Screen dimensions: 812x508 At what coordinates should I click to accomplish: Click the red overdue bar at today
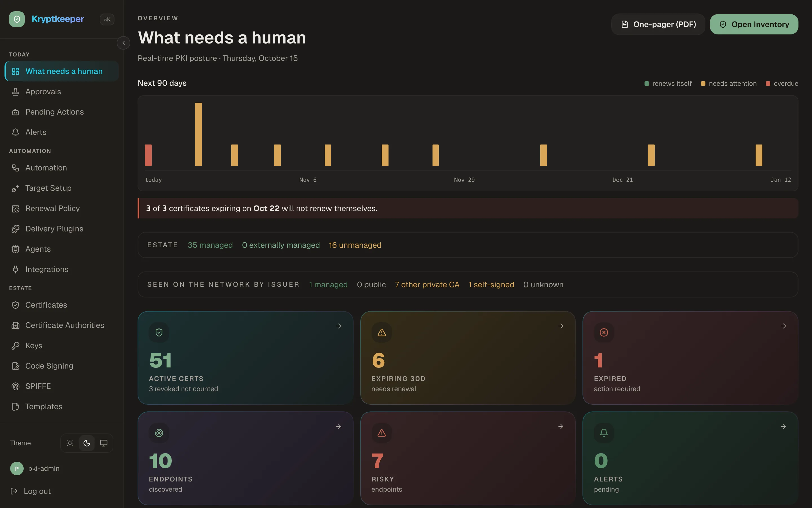tap(148, 155)
